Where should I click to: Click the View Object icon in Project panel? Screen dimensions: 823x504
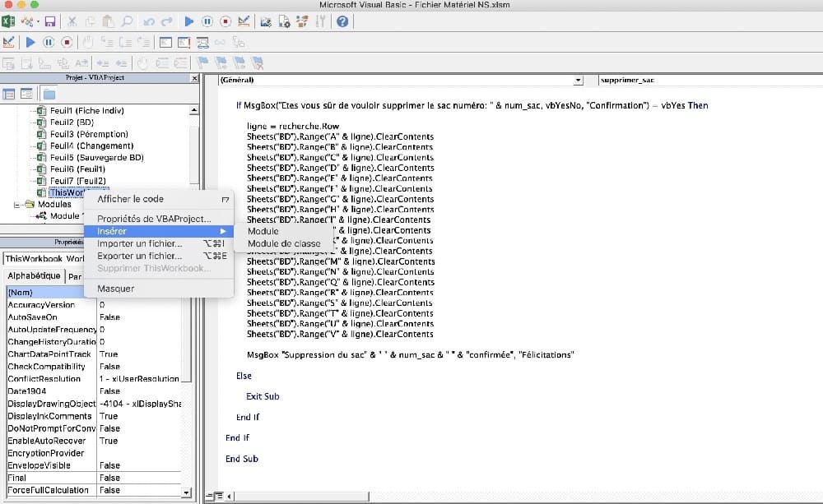26,93
